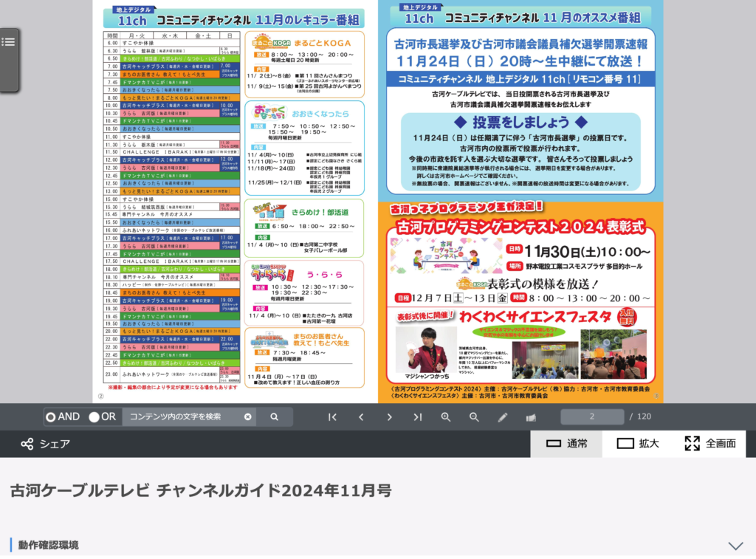Jump to the last page
This screenshot has height=559, width=756.
(x=418, y=417)
